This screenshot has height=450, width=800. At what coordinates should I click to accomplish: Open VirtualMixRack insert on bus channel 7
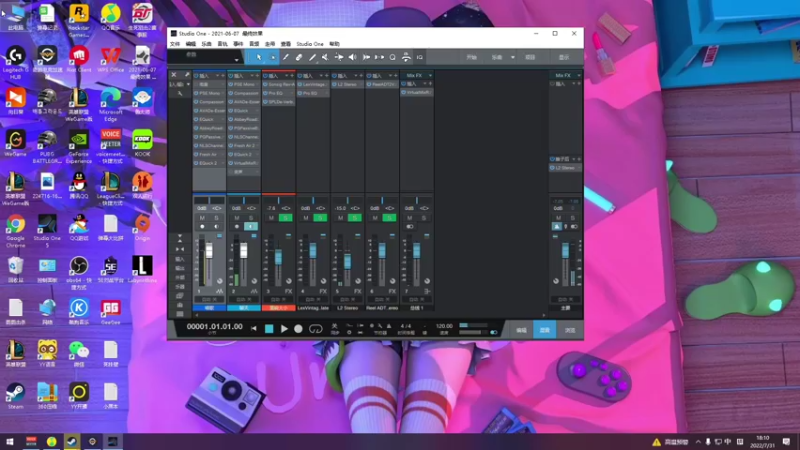(417, 93)
